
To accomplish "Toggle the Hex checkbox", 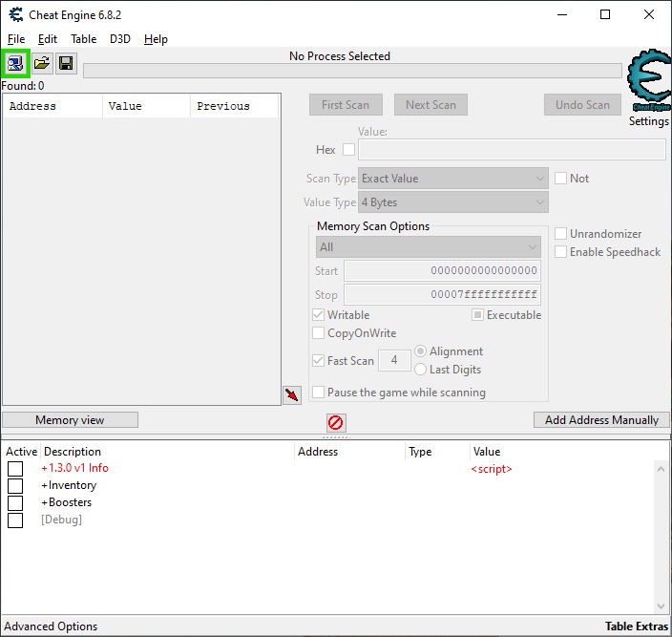I will pos(348,150).
